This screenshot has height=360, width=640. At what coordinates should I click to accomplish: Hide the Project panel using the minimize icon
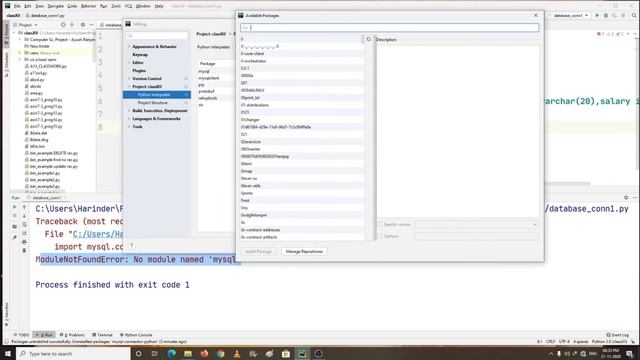[91, 25]
